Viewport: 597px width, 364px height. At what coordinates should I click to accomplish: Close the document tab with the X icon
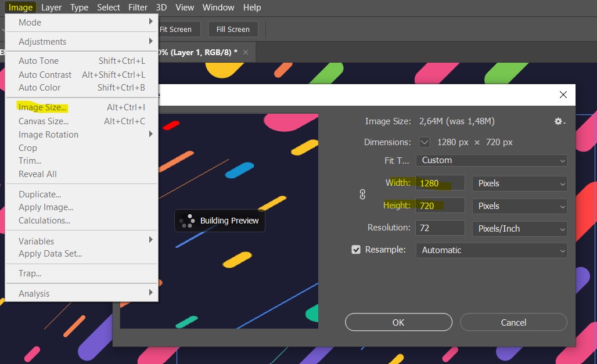(x=246, y=53)
